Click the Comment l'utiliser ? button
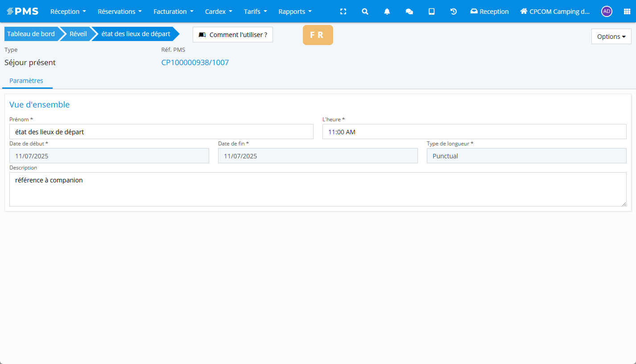This screenshot has height=364, width=636. (x=232, y=35)
